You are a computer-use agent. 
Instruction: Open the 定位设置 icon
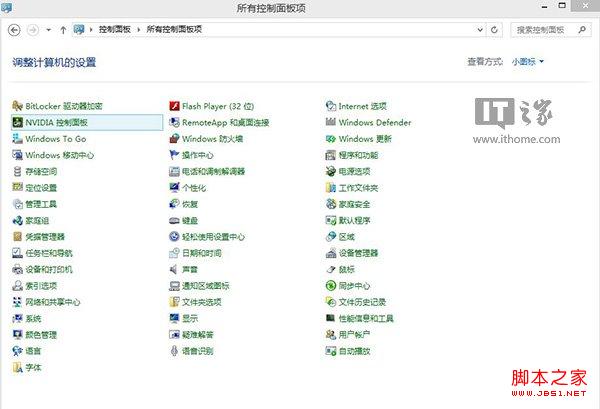point(18,187)
